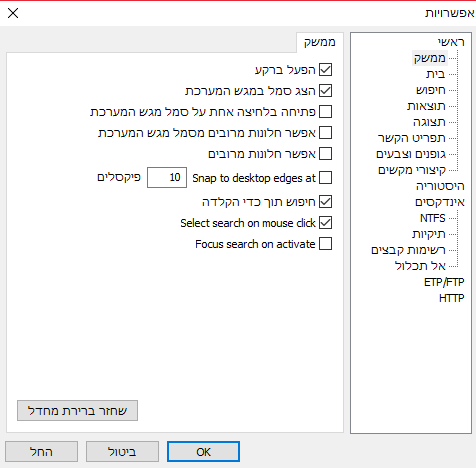Viewport: 476px width, 468px height.
Task: Open the 'NTFS' indexes page
Action: coord(433,218)
